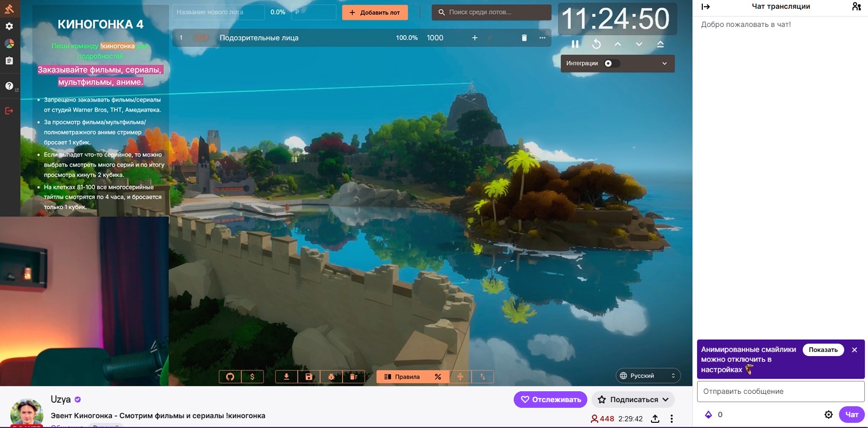Screen dimensions: 868x428
Task: Open the chat community users icon
Action: [856, 7]
